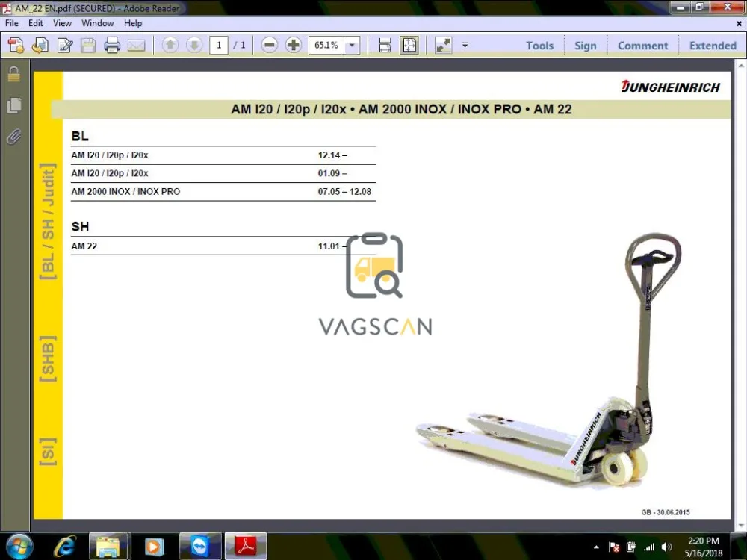Open the Help menu

pyautogui.click(x=133, y=23)
